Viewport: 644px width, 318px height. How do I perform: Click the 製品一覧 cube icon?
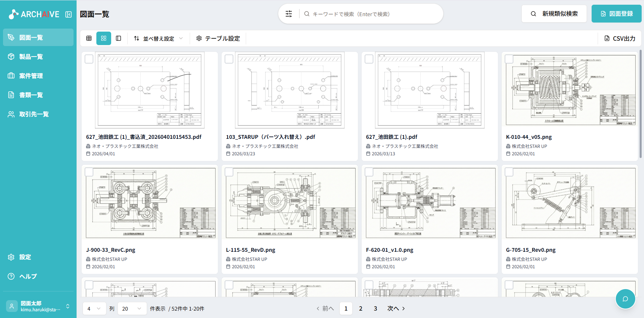pyautogui.click(x=11, y=56)
